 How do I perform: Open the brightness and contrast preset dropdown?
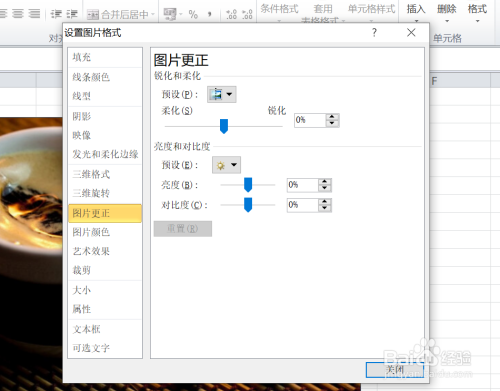click(x=226, y=165)
